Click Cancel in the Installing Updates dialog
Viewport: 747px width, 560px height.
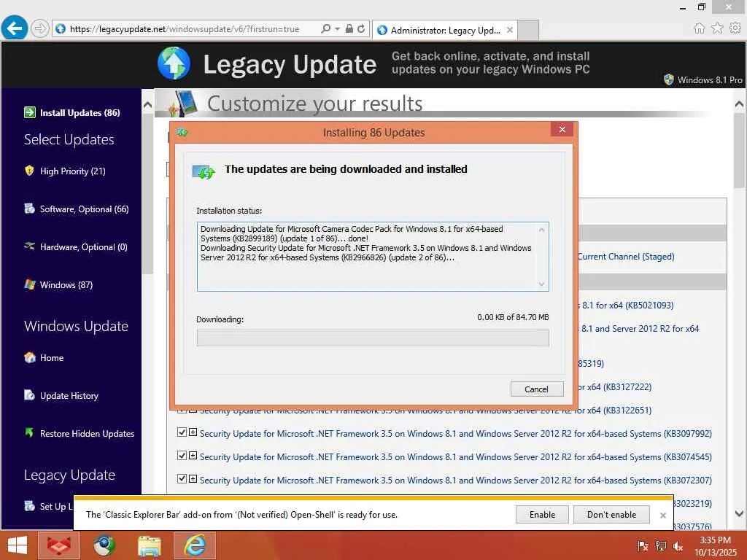(536, 389)
